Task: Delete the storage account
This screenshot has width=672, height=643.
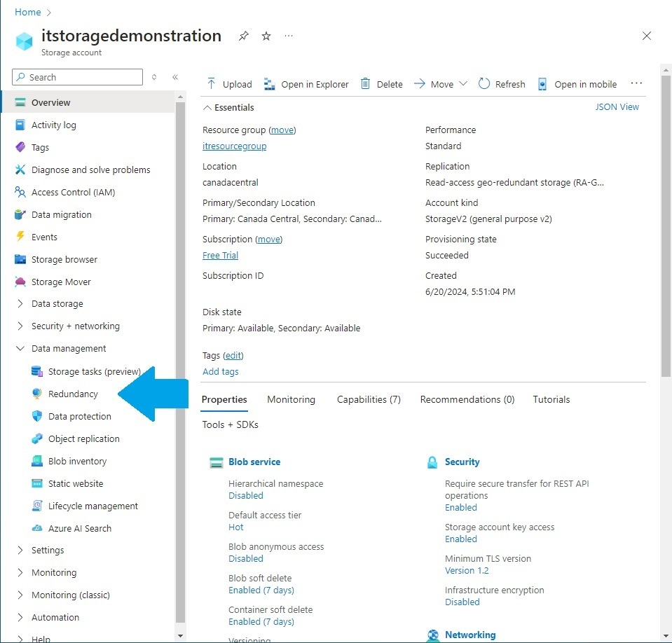Action: pos(382,84)
